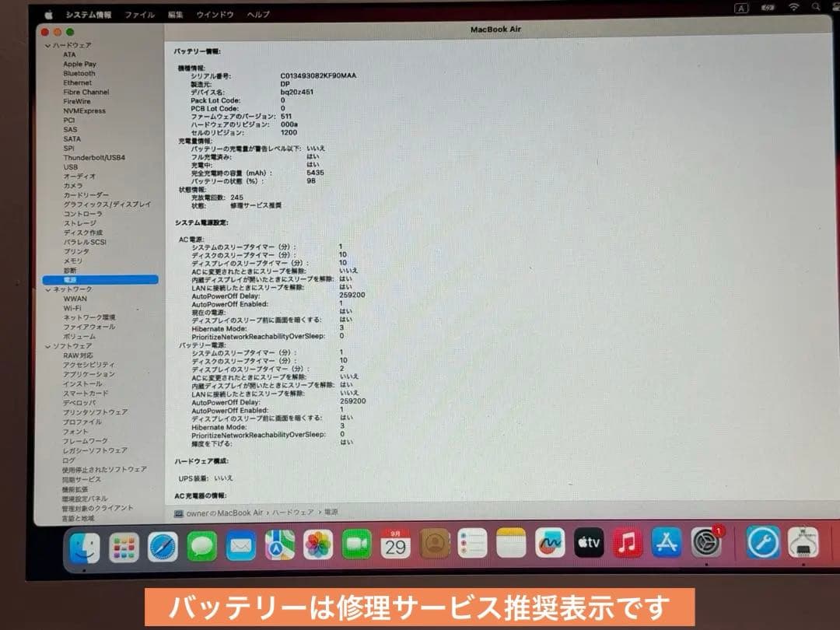Click the input source A icon in menu bar
This screenshot has width=840, height=630.
(741, 8)
